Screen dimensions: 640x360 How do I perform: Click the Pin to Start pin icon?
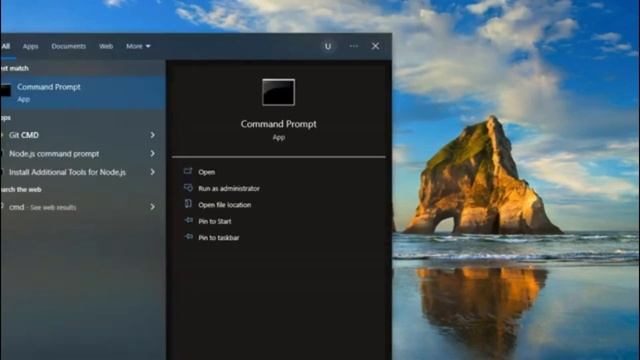pos(188,220)
